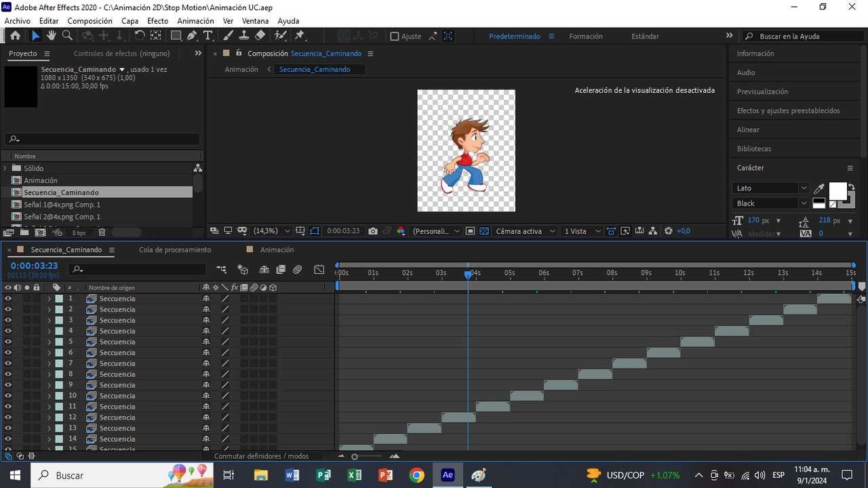
Task: Expand layer 2 Seccuencia properties
Action: click(49, 309)
